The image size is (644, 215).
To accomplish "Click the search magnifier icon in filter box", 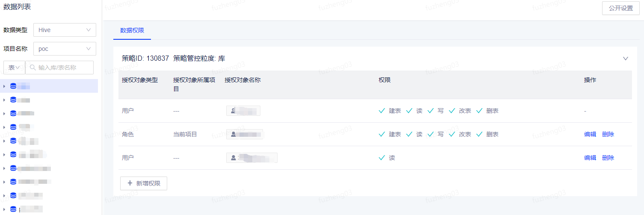I will tap(33, 68).
